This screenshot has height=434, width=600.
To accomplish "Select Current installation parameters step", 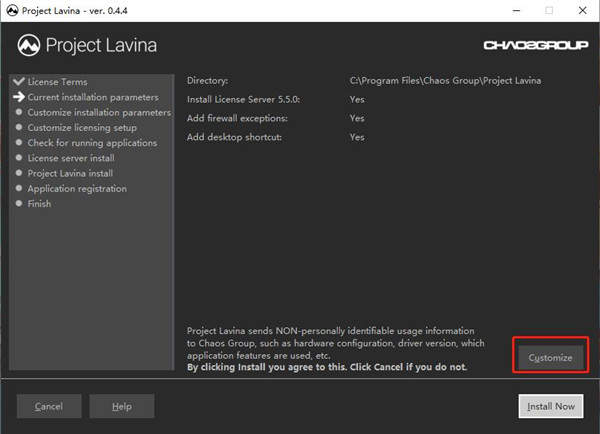I will point(93,97).
